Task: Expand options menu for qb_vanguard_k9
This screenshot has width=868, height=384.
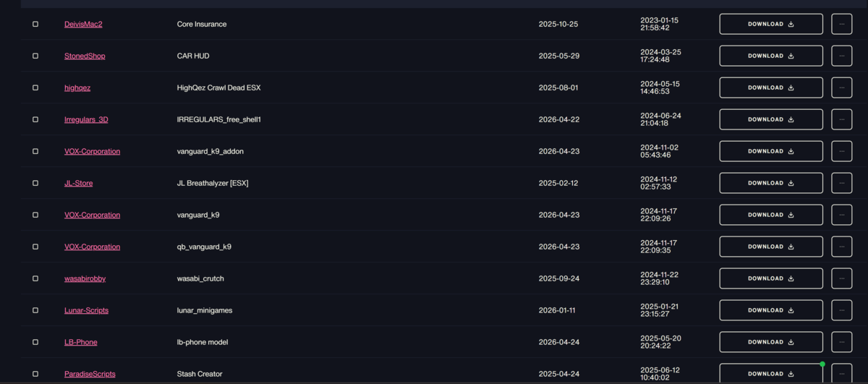Action: 841,247
